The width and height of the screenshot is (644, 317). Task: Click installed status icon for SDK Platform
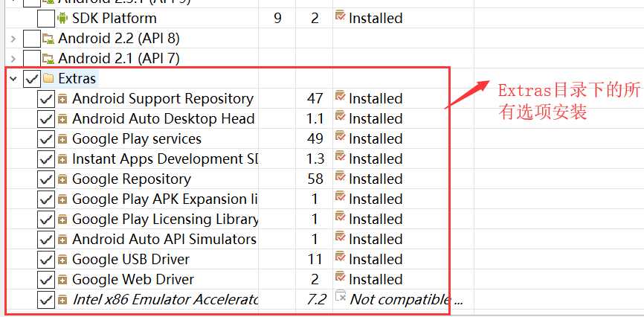(x=340, y=16)
